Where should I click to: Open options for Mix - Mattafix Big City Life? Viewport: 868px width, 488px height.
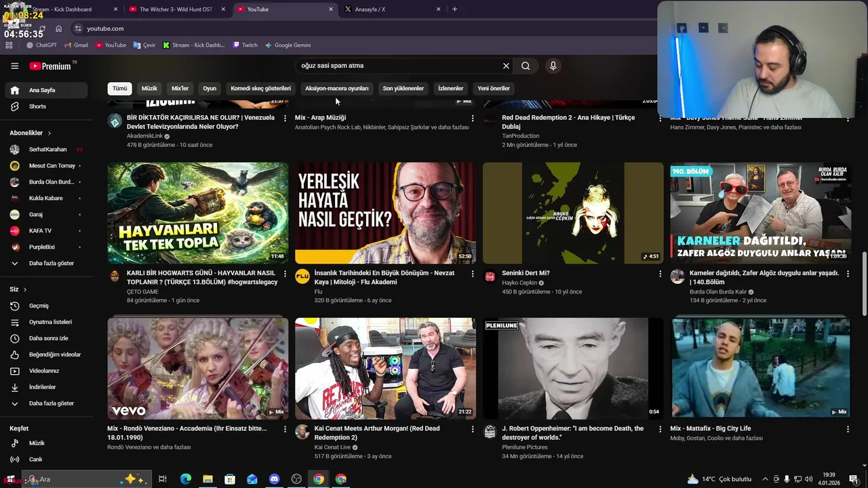pyautogui.click(x=848, y=429)
